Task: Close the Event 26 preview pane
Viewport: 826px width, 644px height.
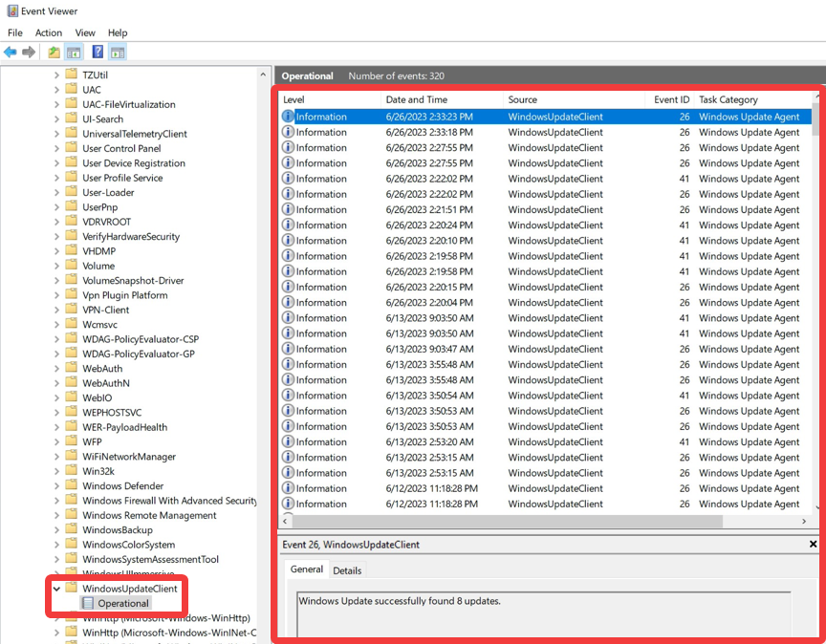Action: click(813, 544)
